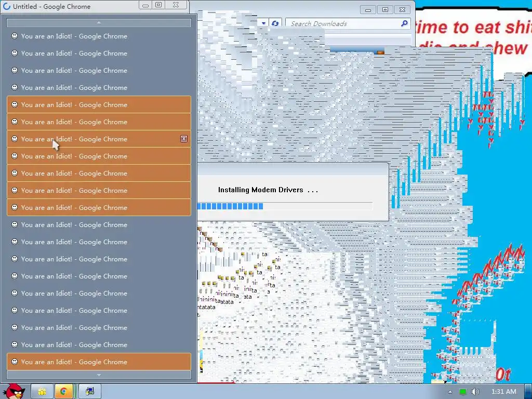Refresh the Downloads Explorer window
532x399 pixels.
(x=275, y=23)
